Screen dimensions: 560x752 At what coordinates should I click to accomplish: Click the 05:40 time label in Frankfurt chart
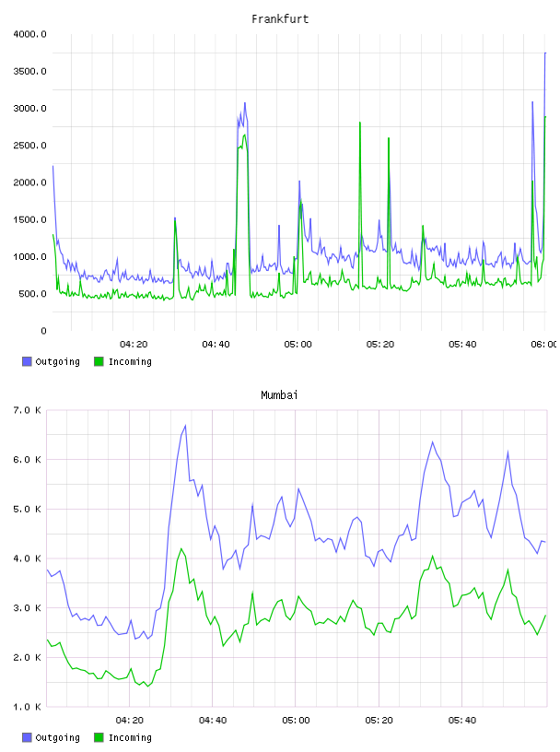coord(462,345)
